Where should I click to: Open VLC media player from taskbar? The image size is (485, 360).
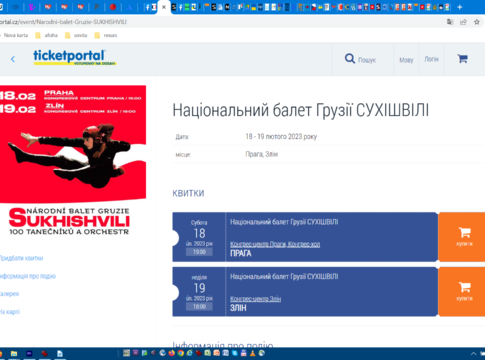[252, 353]
